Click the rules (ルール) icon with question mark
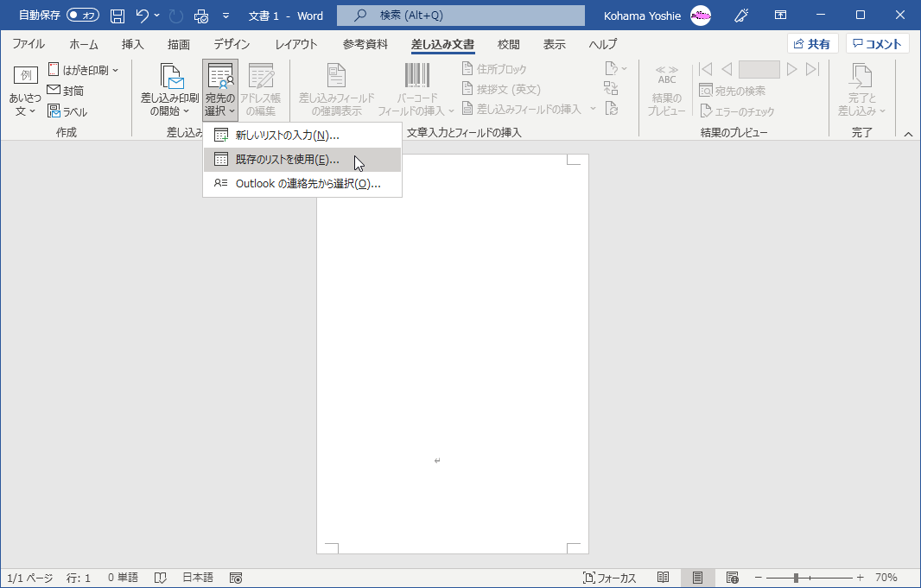 pos(615,69)
